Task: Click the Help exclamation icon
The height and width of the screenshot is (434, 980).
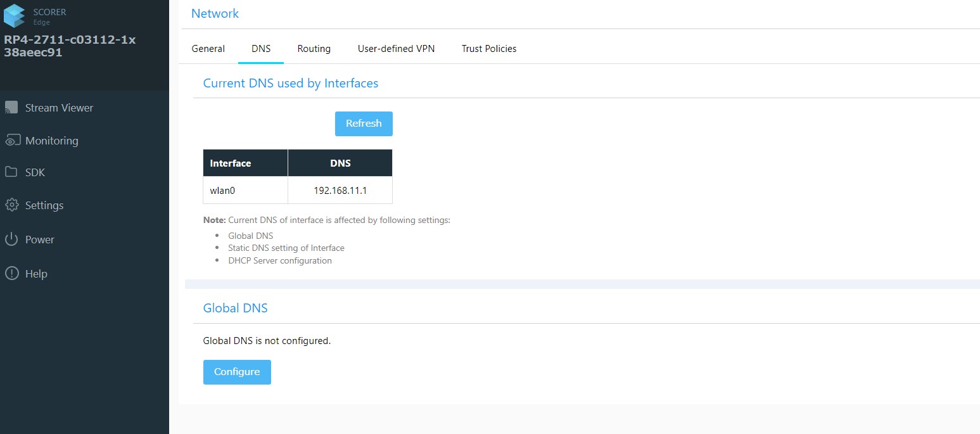Action: (11, 274)
